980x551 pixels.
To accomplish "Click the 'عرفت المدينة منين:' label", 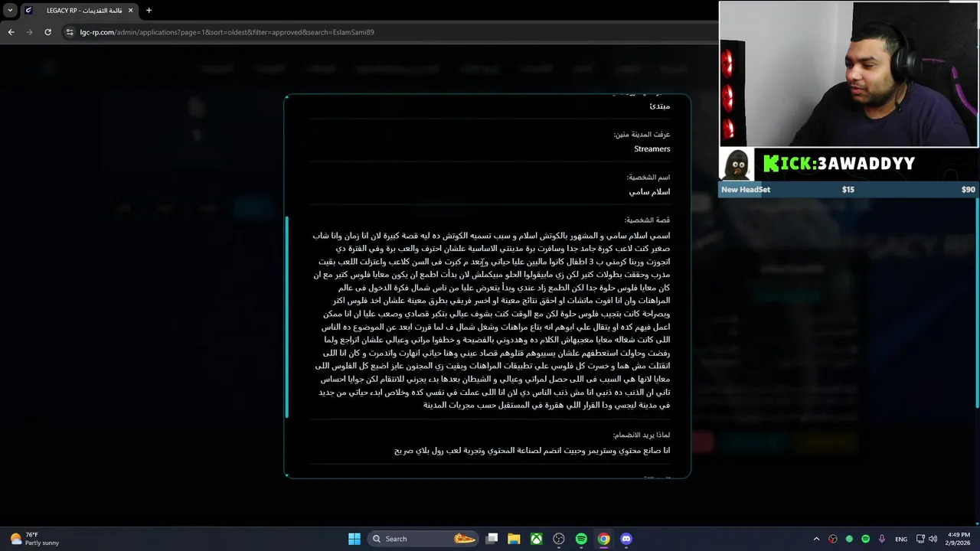I will 642,135.
